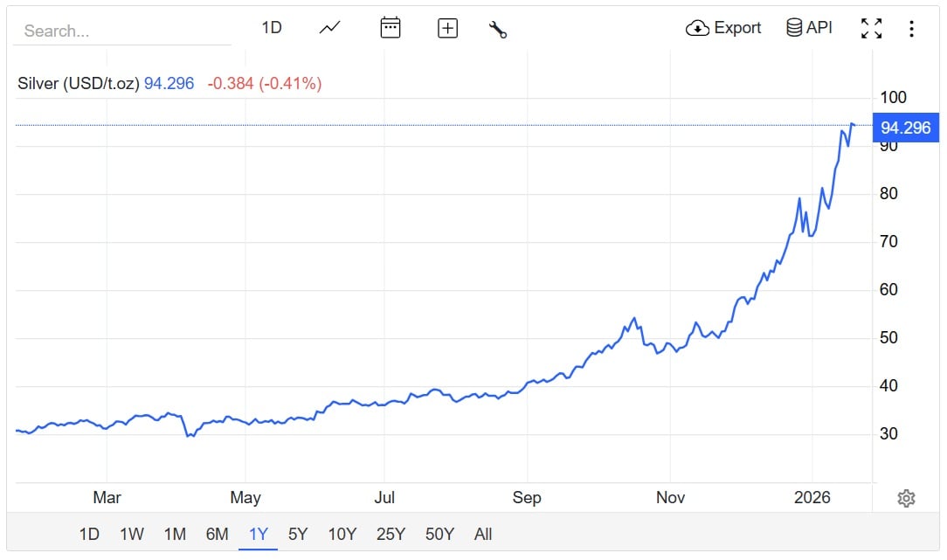
Task: Click the Search input field
Action: pyautogui.click(x=122, y=31)
